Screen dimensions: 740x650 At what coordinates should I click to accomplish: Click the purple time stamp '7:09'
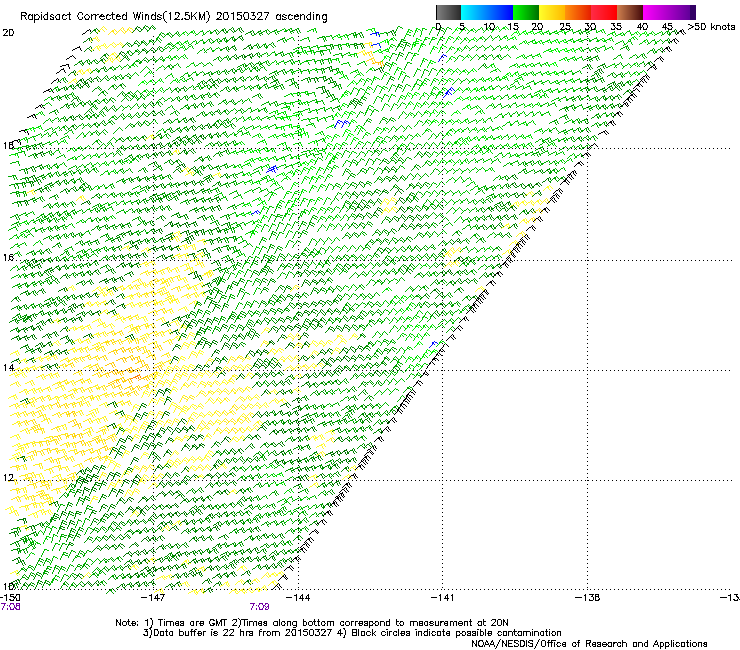coord(260,607)
